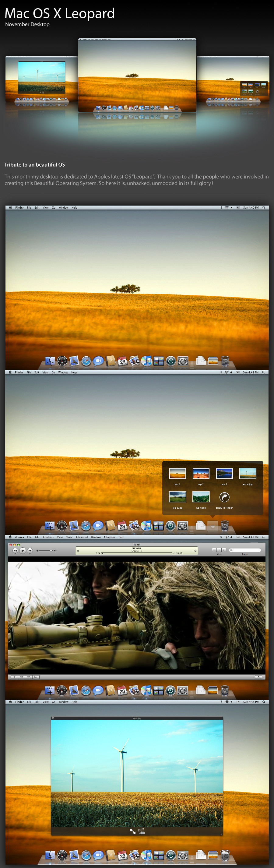Viewport: 274px width, 868px height.
Task: Open the Wi-Fi status icon in the 4:41 PM menu bar
Action: (227, 372)
